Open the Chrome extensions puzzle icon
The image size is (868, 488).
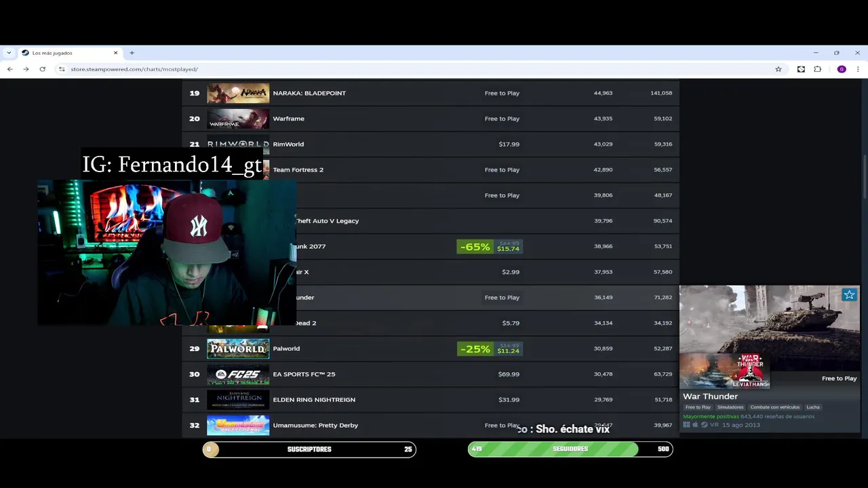[x=817, y=69]
